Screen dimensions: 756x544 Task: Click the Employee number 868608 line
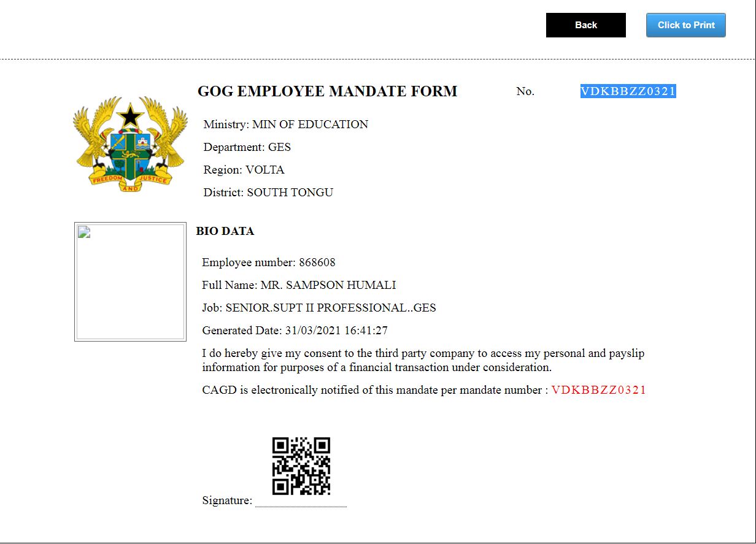[268, 262]
